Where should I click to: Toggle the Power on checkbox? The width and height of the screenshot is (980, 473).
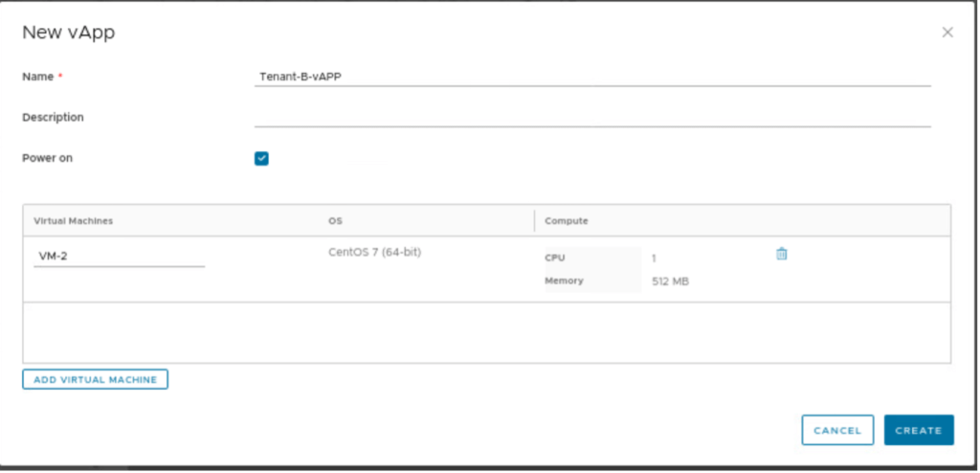261,158
